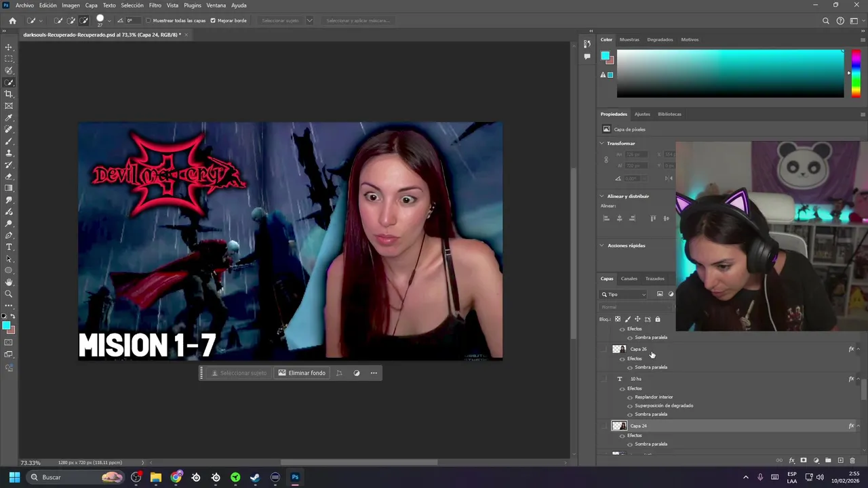The image size is (868, 488).
Task: Toggle visibility of 10 hs text layer
Action: click(604, 379)
